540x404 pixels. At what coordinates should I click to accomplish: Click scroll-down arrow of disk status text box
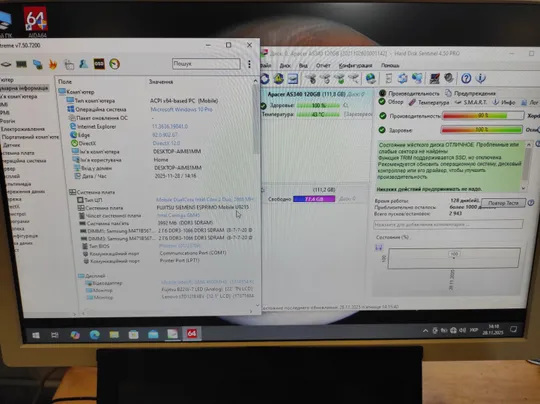pyautogui.click(x=523, y=188)
